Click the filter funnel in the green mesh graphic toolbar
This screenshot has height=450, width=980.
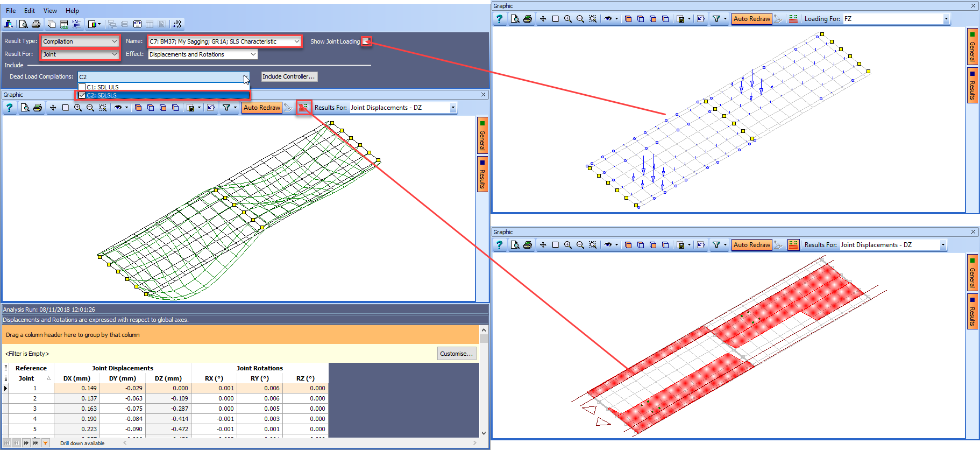pyautogui.click(x=226, y=108)
